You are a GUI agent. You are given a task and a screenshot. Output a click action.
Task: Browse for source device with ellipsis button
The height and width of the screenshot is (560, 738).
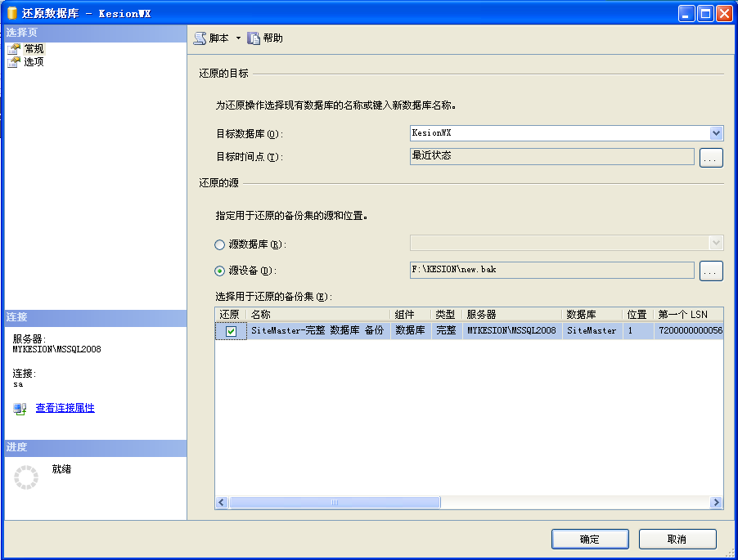(x=711, y=271)
